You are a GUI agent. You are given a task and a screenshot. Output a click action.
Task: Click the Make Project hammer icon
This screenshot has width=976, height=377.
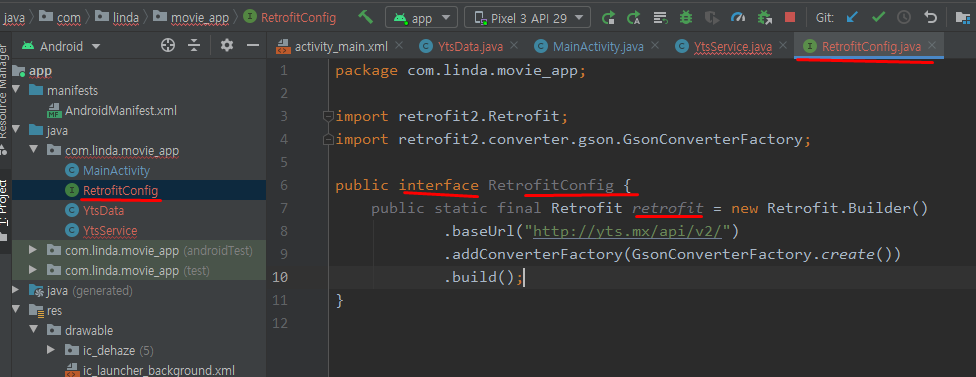tap(365, 17)
